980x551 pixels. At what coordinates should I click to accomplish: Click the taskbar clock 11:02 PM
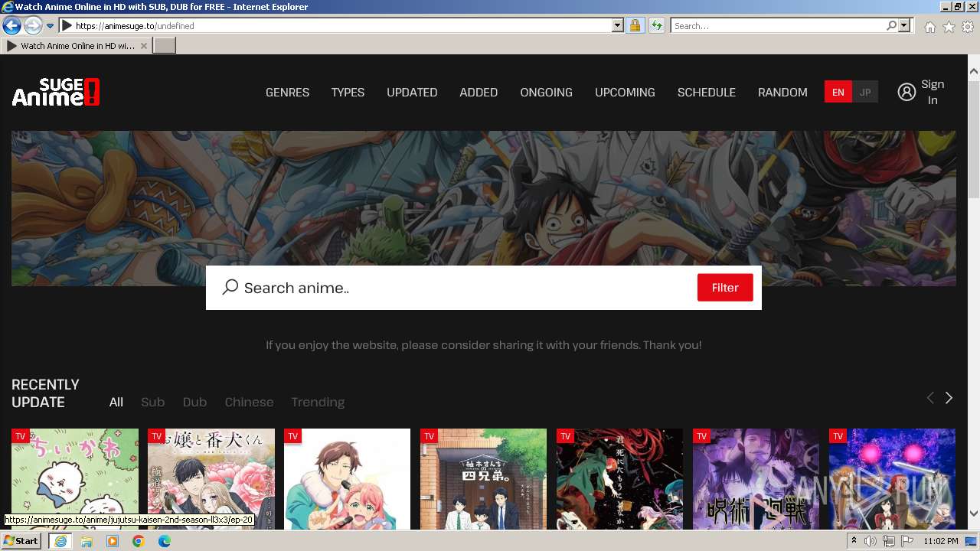(940, 541)
